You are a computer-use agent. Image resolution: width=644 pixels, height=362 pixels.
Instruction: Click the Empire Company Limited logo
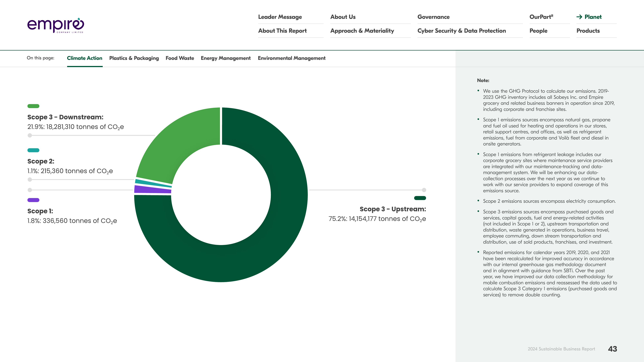[56, 25]
